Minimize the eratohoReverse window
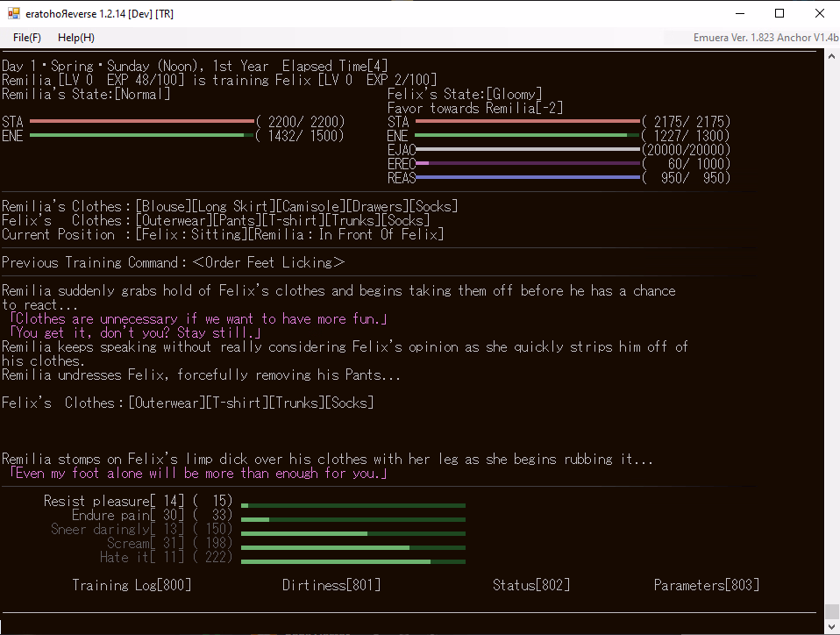Screen dimensions: 840x635 740,13
